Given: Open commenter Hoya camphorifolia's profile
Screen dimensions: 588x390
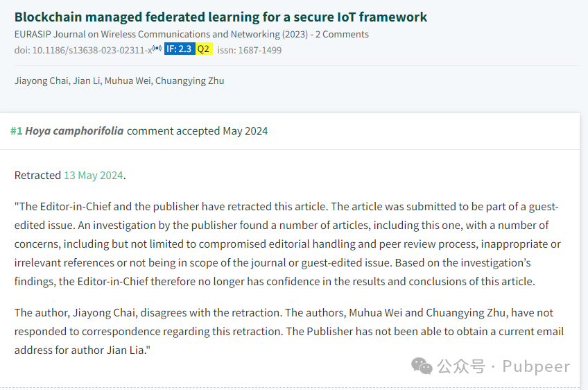Looking at the screenshot, I should (x=74, y=131).
